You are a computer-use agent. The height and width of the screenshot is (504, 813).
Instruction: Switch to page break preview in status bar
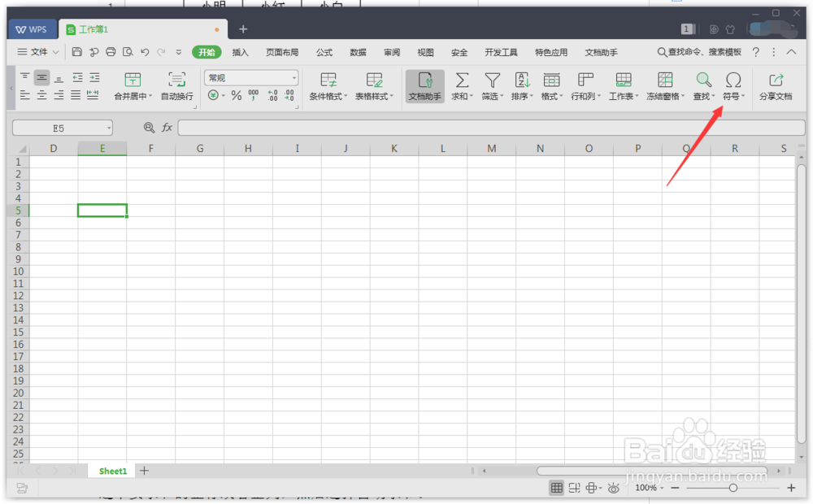click(x=574, y=488)
